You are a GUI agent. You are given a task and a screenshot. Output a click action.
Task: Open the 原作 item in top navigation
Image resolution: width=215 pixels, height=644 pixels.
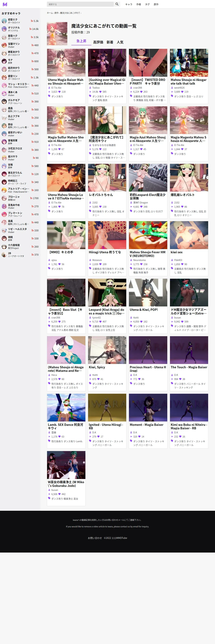156,4
